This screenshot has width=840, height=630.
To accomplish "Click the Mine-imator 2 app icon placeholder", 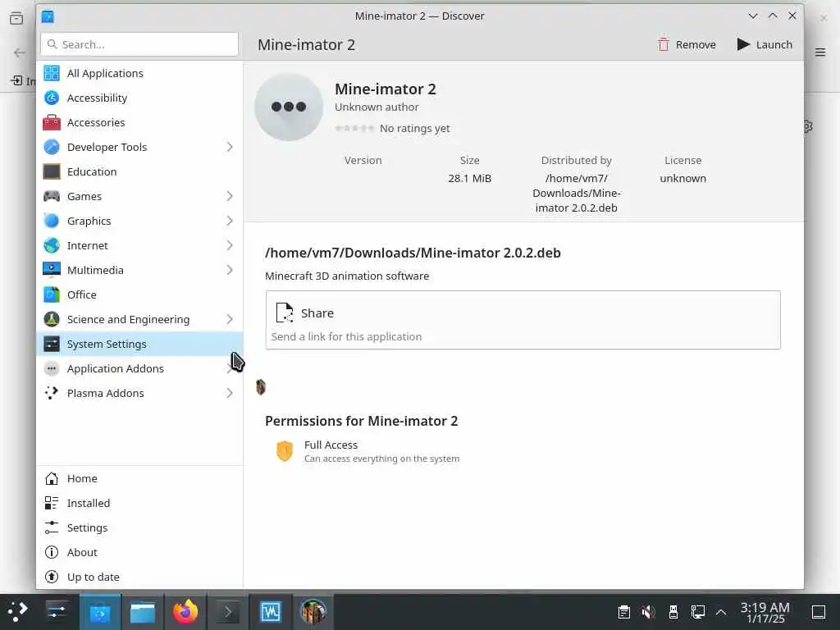I will pyautogui.click(x=289, y=107).
